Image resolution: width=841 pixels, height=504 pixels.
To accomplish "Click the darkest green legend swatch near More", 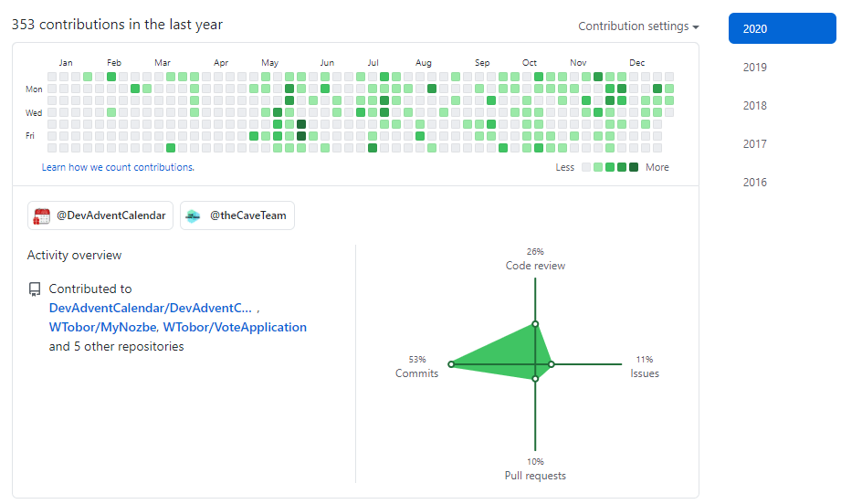I will pyautogui.click(x=634, y=167).
